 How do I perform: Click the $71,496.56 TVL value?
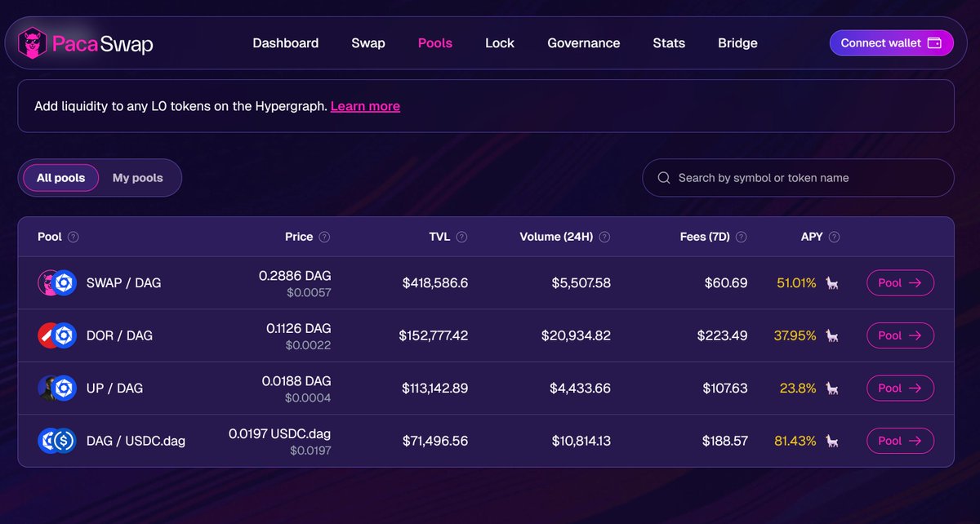(x=435, y=441)
